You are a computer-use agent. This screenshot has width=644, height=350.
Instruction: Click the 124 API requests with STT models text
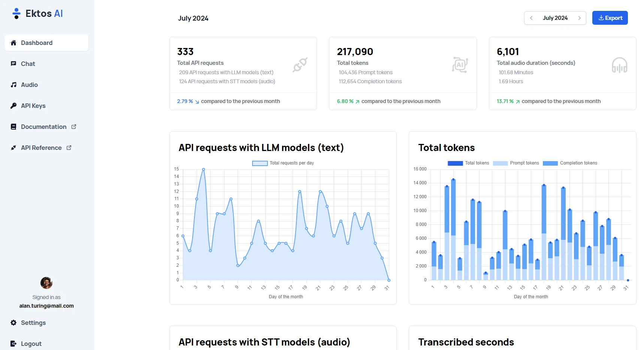tap(227, 81)
